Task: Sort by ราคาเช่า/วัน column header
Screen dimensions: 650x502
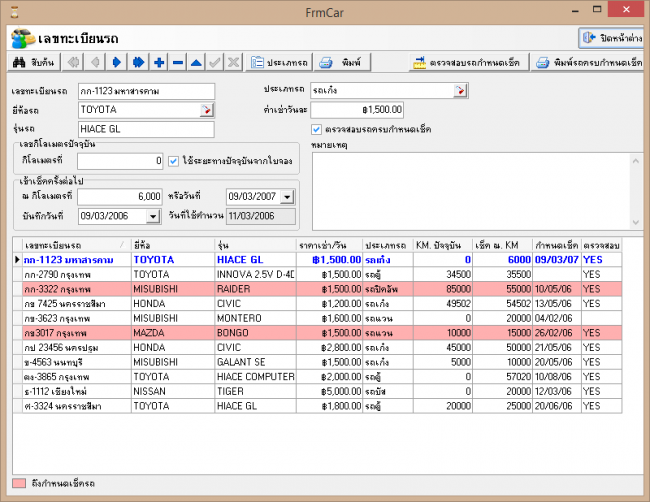Action: [328, 245]
